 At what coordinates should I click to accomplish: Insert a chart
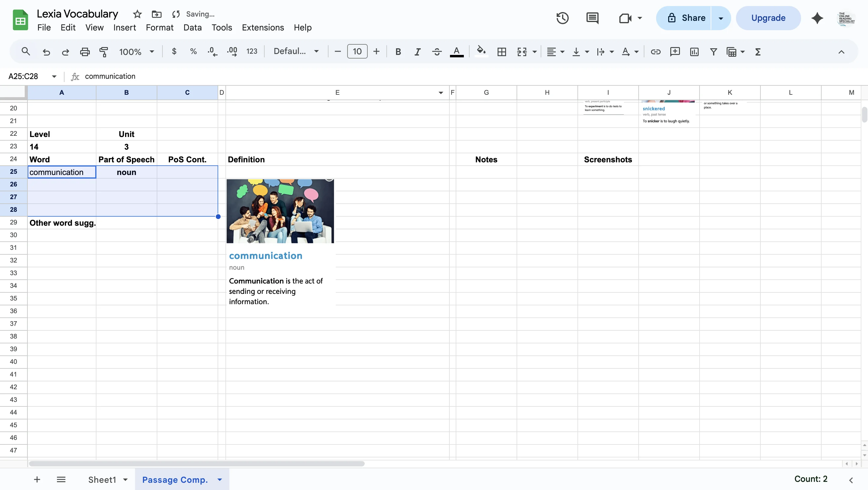pyautogui.click(x=694, y=52)
